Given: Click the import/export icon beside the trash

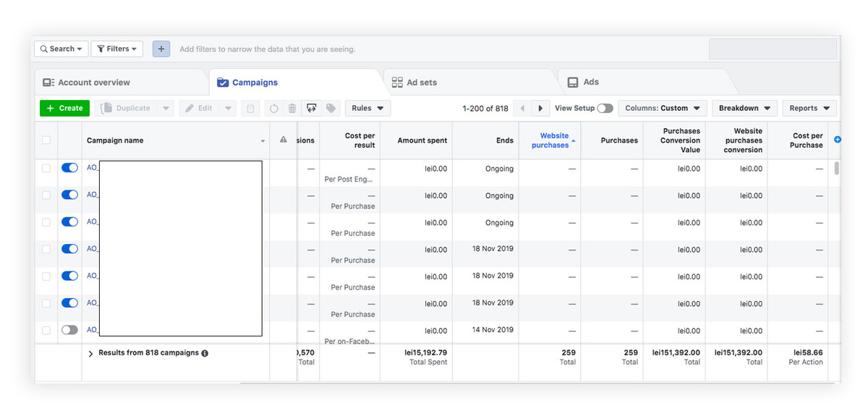Looking at the screenshot, I should (x=312, y=109).
